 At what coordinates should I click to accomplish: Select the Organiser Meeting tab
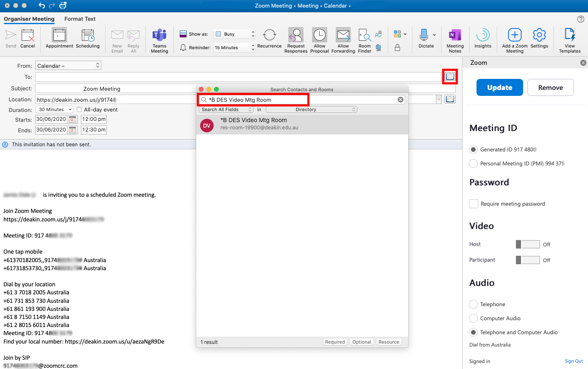(29, 19)
